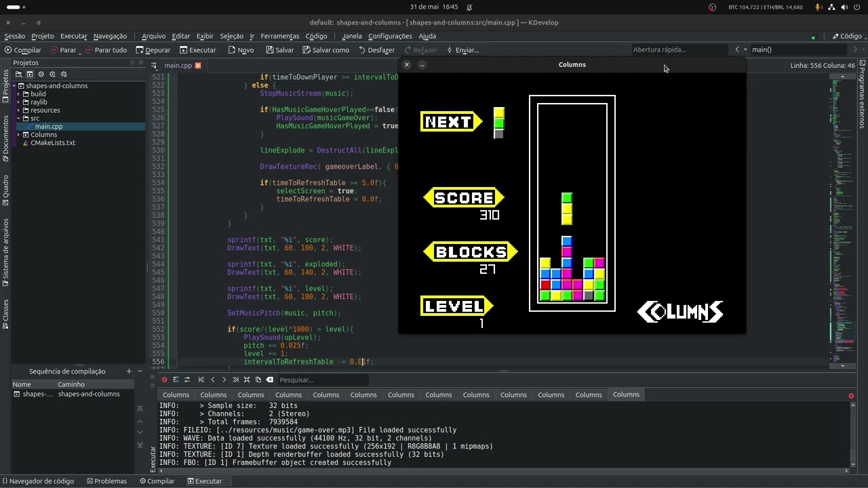Image resolution: width=868 pixels, height=488 pixels.
Task: Click the Pesquisar search field in output panel
Action: click(x=323, y=380)
